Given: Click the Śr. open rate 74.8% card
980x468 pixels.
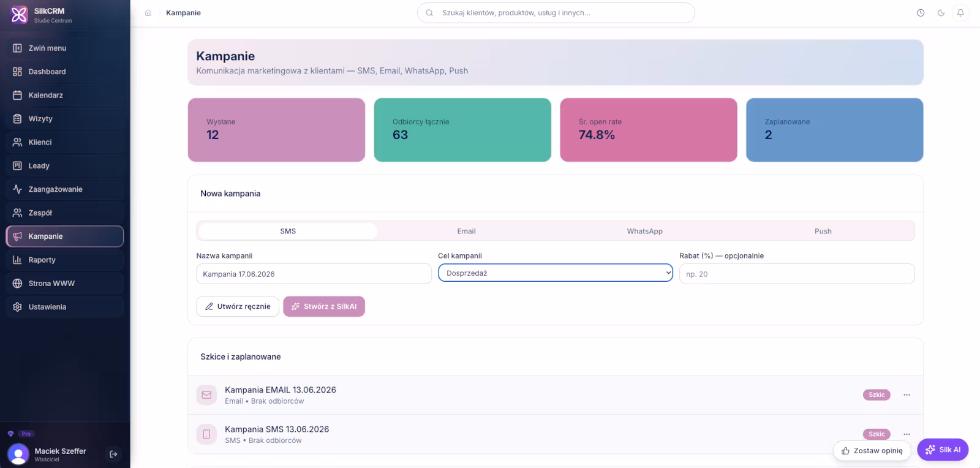Looking at the screenshot, I should [649, 130].
